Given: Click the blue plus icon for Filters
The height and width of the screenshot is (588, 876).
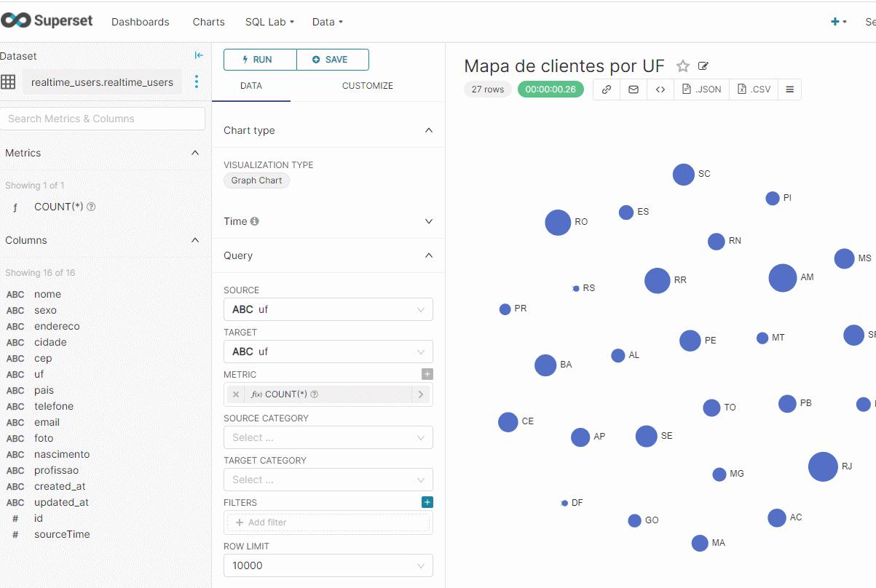Looking at the screenshot, I should pyautogui.click(x=427, y=502).
